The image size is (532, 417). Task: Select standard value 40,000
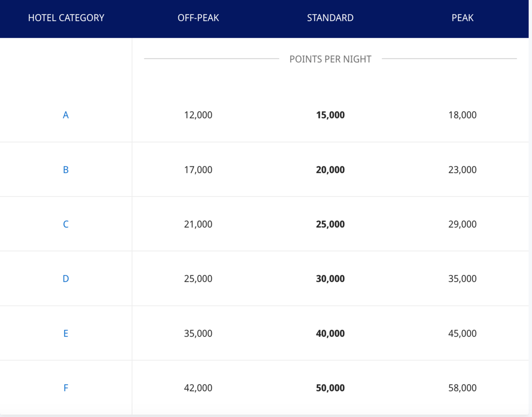(330, 333)
